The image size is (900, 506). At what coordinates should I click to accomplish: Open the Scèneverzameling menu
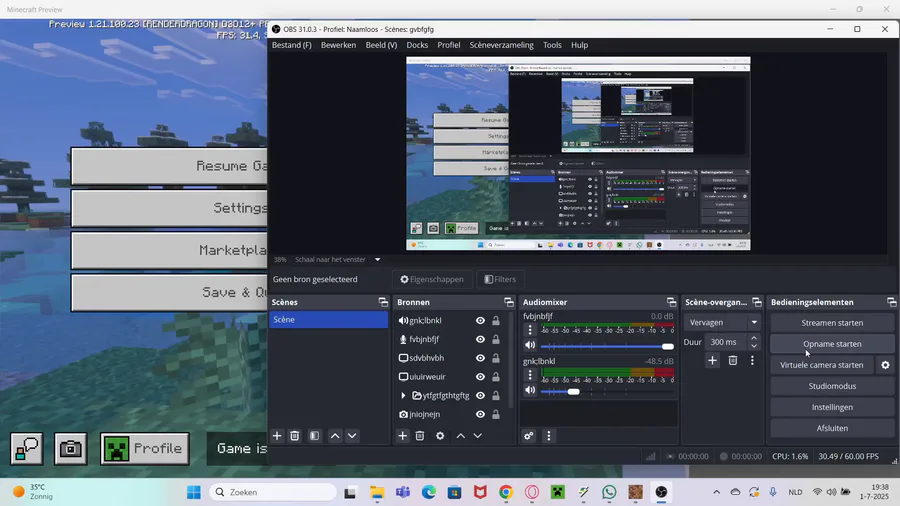coord(502,45)
